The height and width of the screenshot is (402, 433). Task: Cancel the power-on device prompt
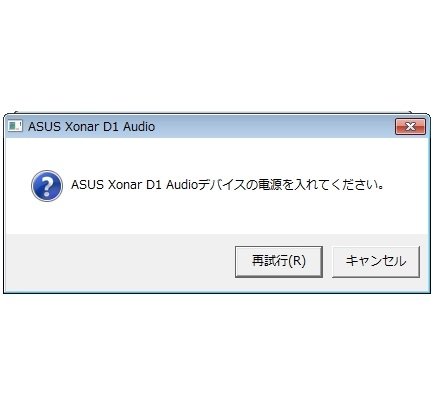(x=376, y=262)
